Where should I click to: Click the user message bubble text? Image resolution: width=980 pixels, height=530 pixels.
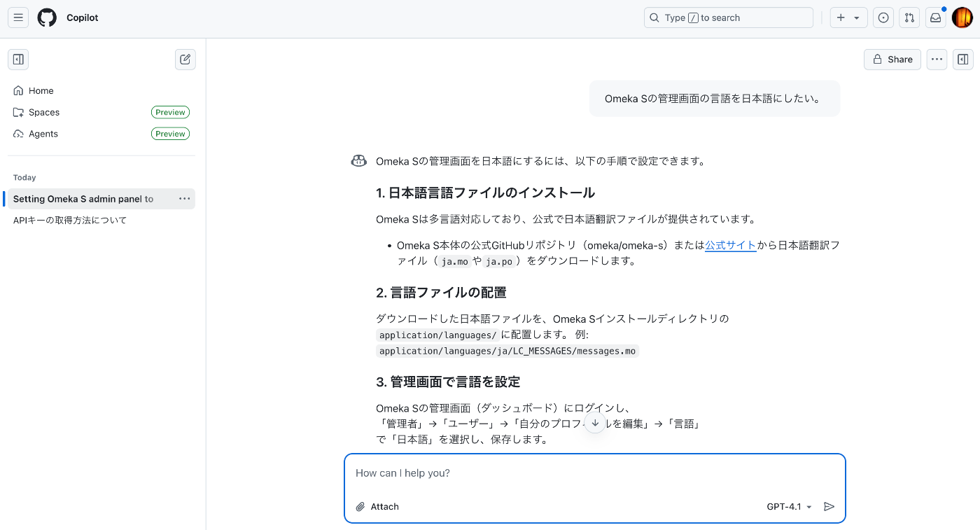713,99
